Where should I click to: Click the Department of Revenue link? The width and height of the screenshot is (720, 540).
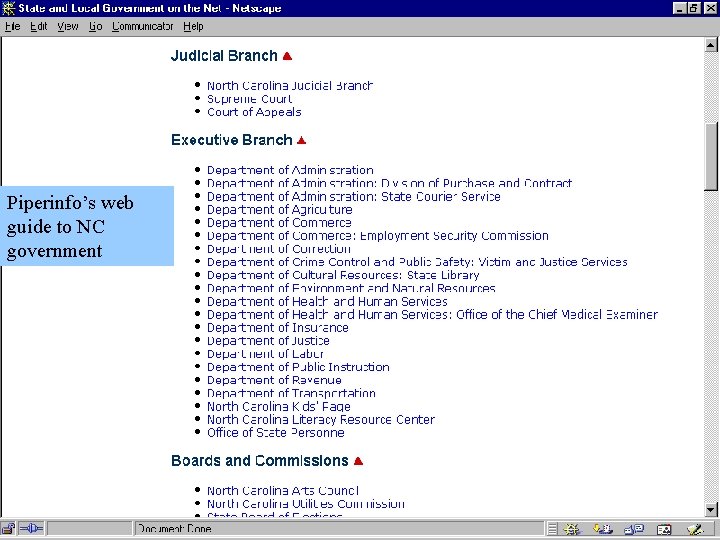tap(274, 380)
